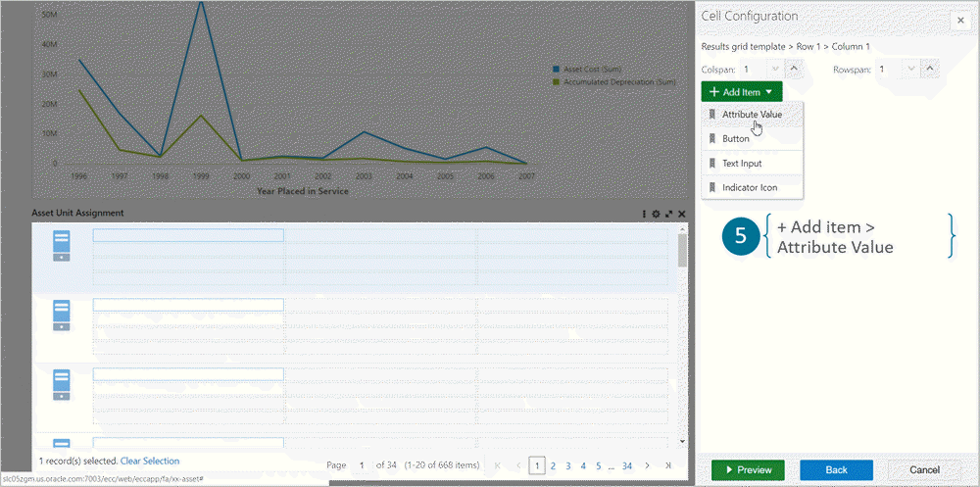Close the Cell Configuration panel
The height and width of the screenshot is (487, 980).
click(960, 20)
